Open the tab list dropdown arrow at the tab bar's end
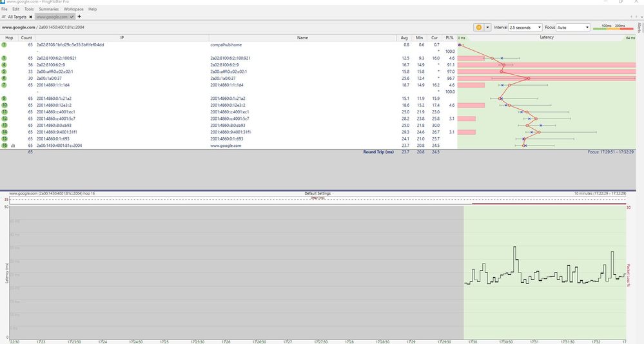644x344 pixels. pos(642,17)
